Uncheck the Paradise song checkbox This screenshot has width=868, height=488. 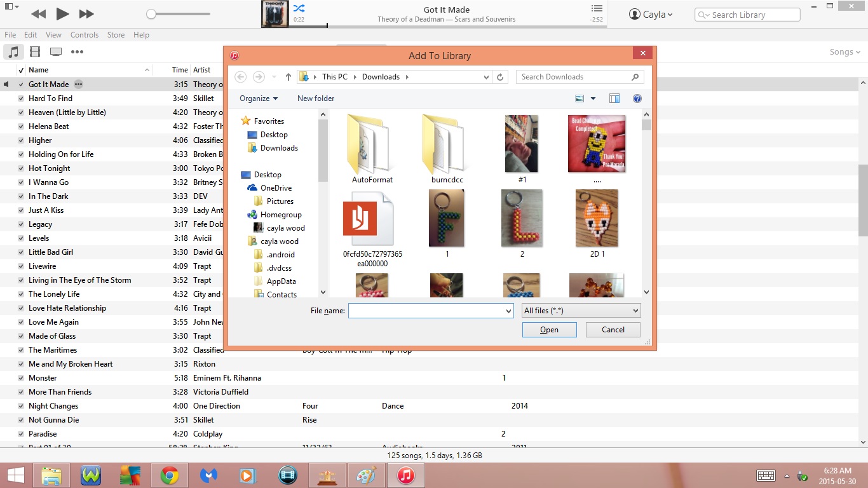[x=21, y=434]
